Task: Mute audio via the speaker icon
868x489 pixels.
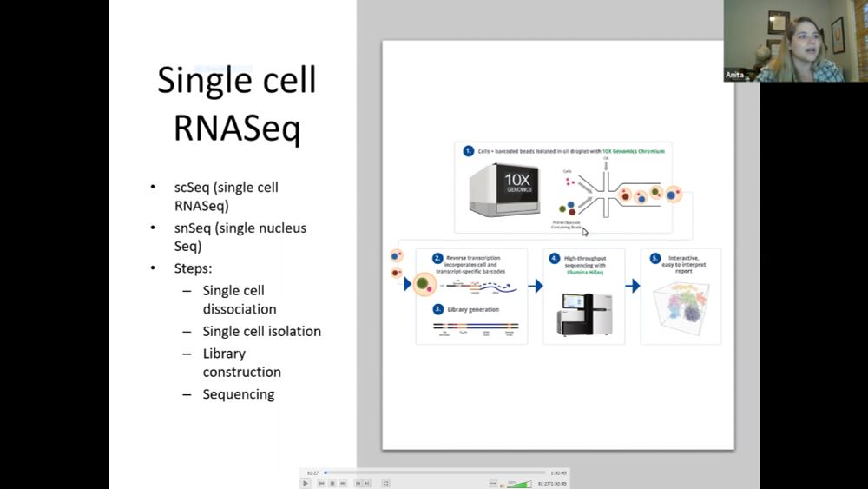Action: (x=502, y=486)
